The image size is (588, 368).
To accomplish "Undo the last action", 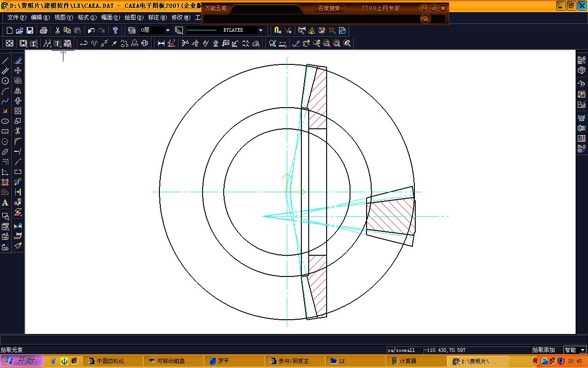I will [91, 30].
